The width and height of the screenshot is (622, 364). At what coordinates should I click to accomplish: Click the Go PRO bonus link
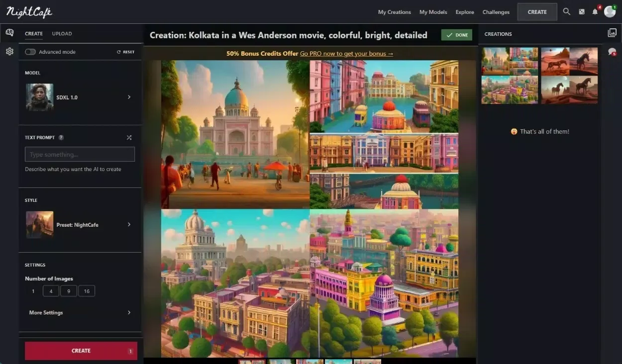coord(346,54)
